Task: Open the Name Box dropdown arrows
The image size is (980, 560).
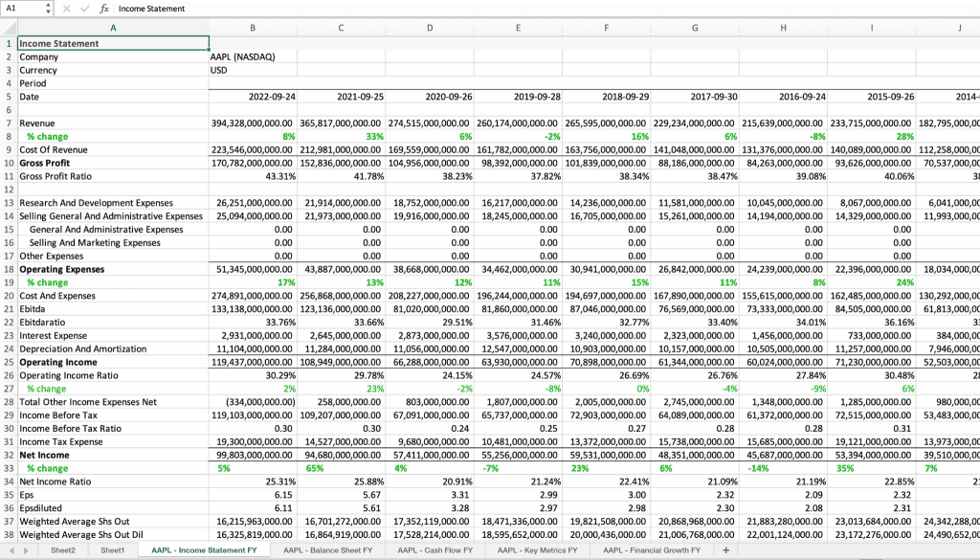Action: 49,9
